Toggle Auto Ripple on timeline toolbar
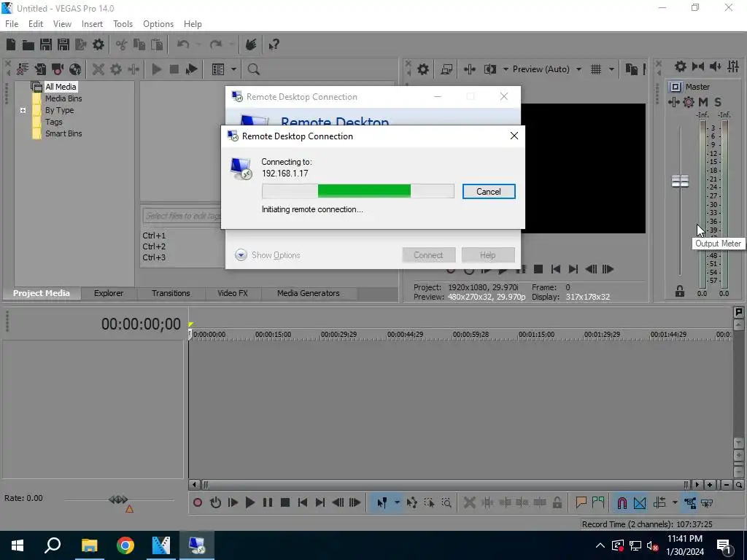 659,503
